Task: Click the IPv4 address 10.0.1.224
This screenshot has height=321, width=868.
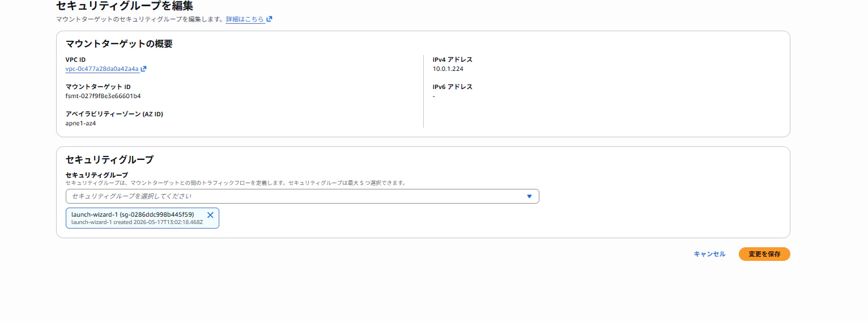Action: (444, 69)
